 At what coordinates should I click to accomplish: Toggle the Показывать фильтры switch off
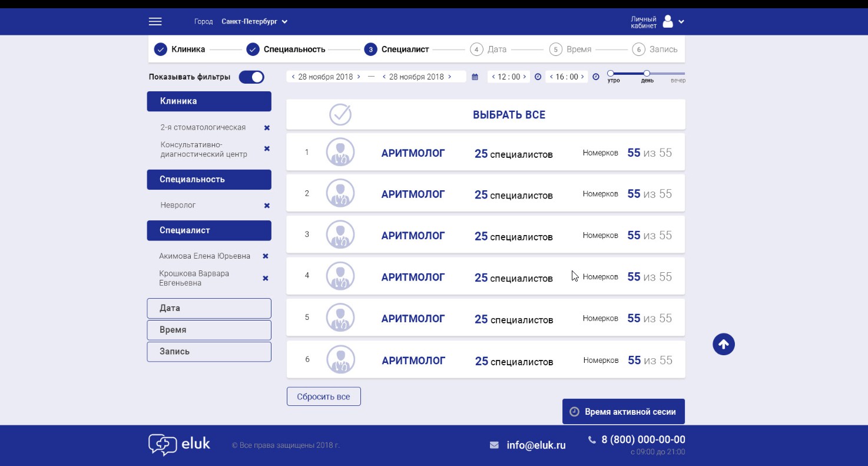tap(251, 77)
